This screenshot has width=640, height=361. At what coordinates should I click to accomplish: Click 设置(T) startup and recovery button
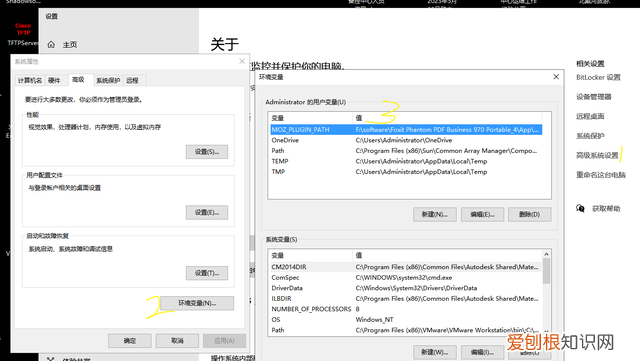click(x=207, y=273)
